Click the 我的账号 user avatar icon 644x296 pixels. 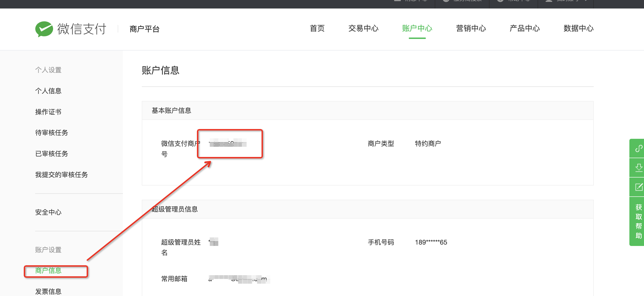pos(549,1)
